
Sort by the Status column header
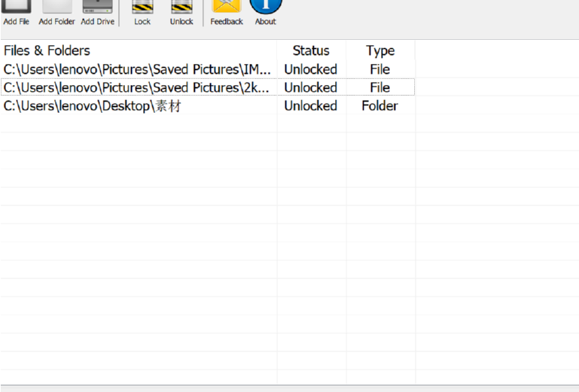click(x=311, y=50)
